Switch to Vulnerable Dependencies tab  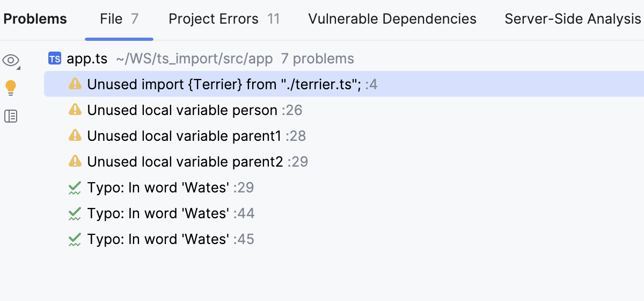[392, 19]
